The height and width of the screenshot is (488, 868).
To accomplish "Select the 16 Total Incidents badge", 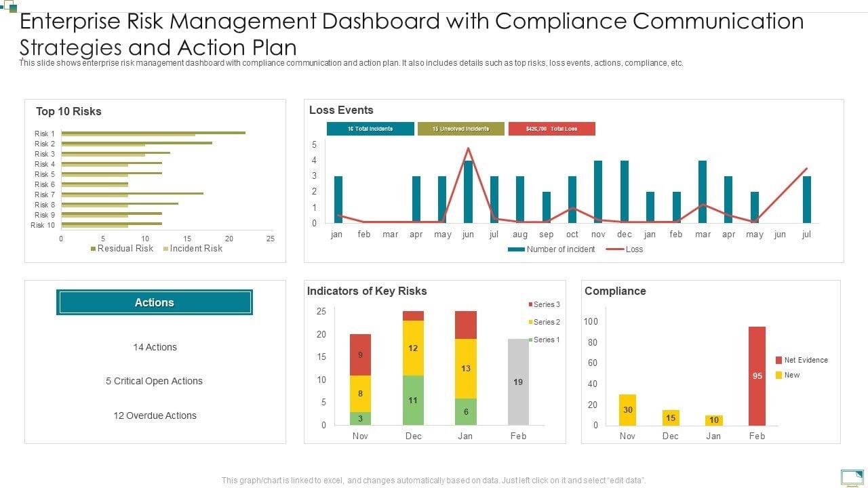I will (370, 129).
